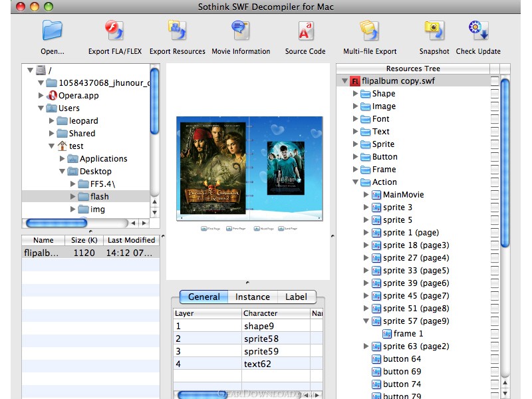Select the MainMovie action script icon
Screen dimensions: 532x399
coord(376,195)
